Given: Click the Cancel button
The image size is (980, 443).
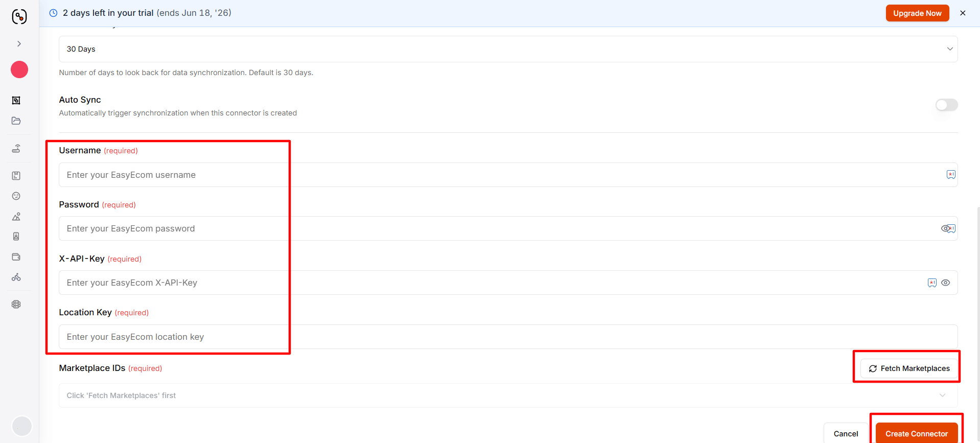Looking at the screenshot, I should (x=846, y=434).
